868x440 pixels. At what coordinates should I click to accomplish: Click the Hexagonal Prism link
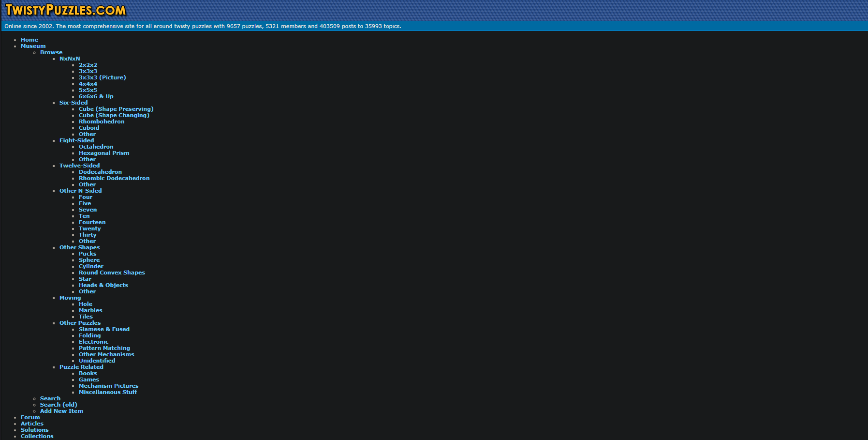pyautogui.click(x=104, y=152)
